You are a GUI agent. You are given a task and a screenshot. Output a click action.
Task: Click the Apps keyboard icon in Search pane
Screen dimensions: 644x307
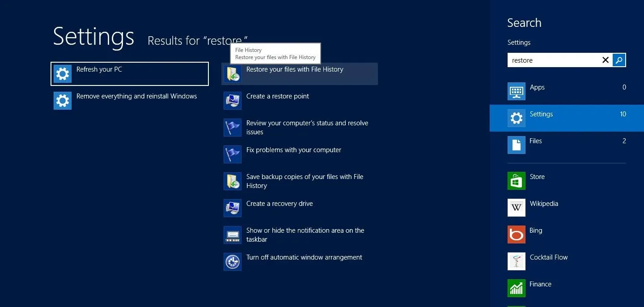coord(517,91)
